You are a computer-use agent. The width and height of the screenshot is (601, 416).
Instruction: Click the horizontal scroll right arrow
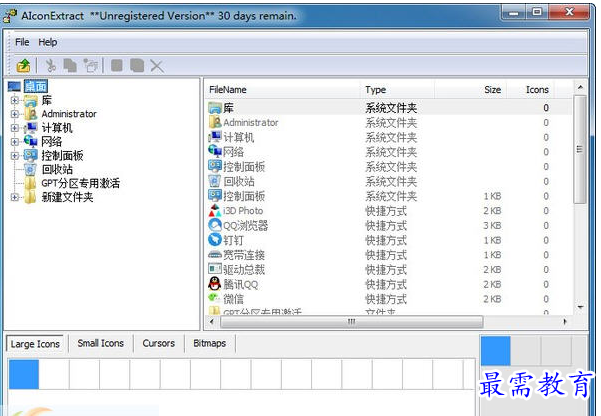tap(565, 322)
